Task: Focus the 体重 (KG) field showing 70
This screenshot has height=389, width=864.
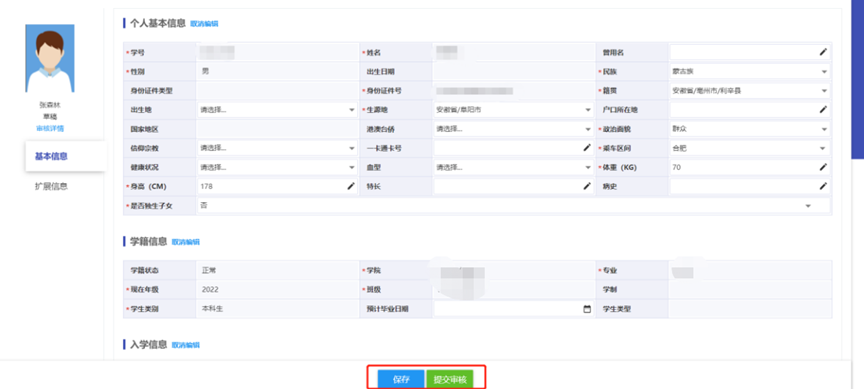Action: [x=750, y=167]
